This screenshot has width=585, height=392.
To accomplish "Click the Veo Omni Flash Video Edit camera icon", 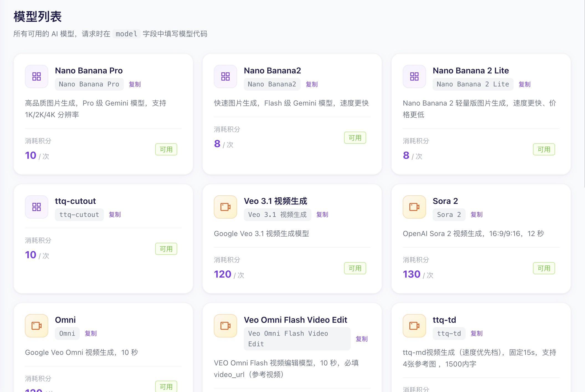I will point(225,326).
